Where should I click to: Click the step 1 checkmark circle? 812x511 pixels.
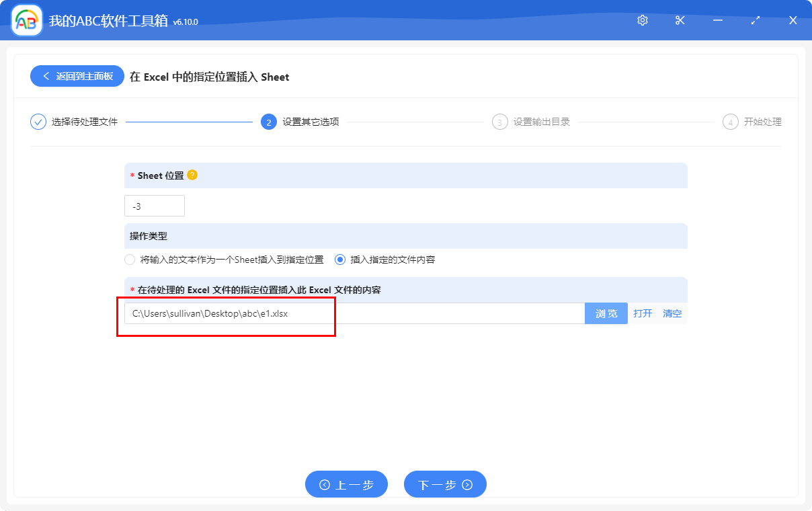pos(38,122)
